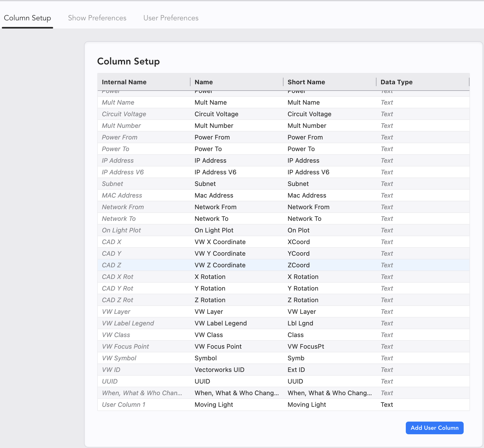
Task: Edit the Short Name 'VW FocusPt'
Action: pos(306,347)
